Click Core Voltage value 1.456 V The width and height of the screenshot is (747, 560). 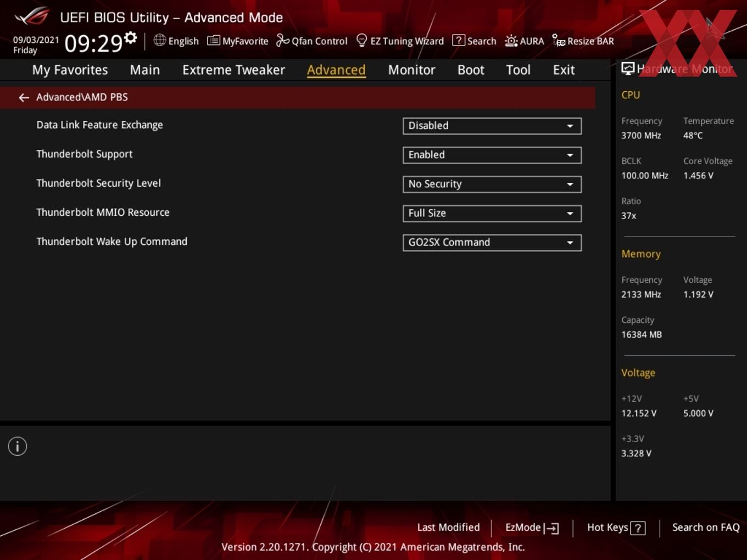[x=698, y=176]
